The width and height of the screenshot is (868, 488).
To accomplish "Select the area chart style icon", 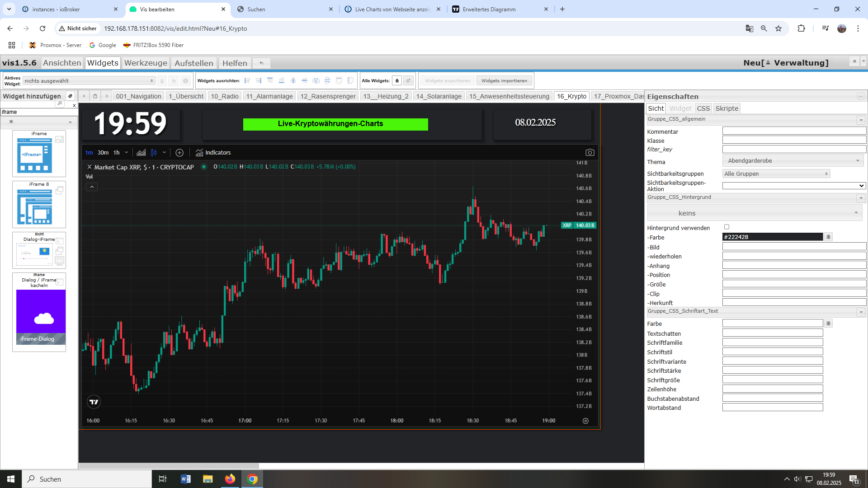I will (x=141, y=153).
